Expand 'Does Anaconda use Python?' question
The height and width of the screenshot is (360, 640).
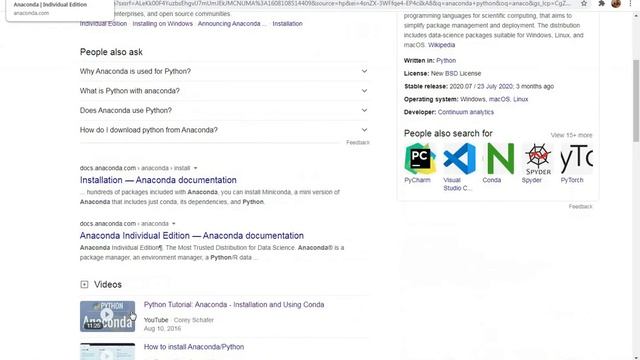point(224,111)
